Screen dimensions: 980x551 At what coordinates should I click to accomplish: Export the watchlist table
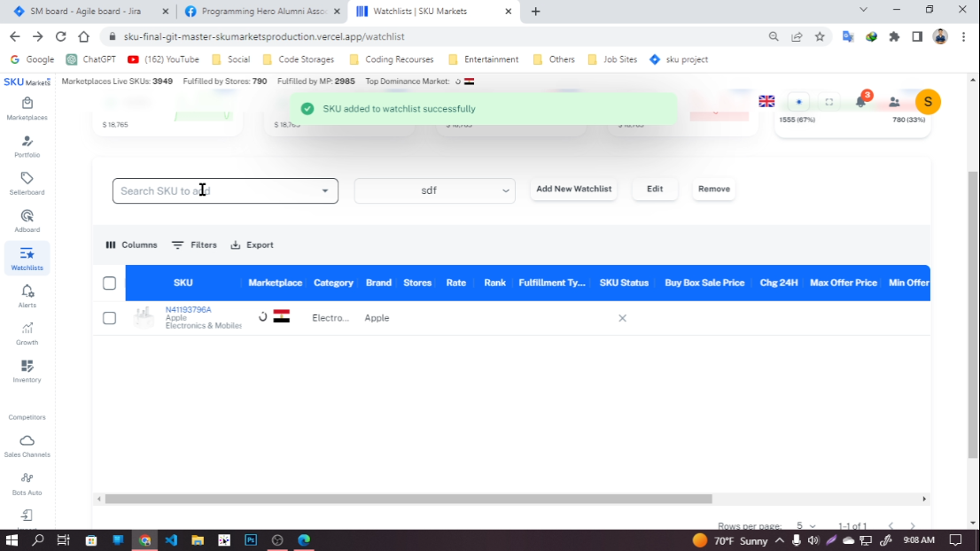252,244
